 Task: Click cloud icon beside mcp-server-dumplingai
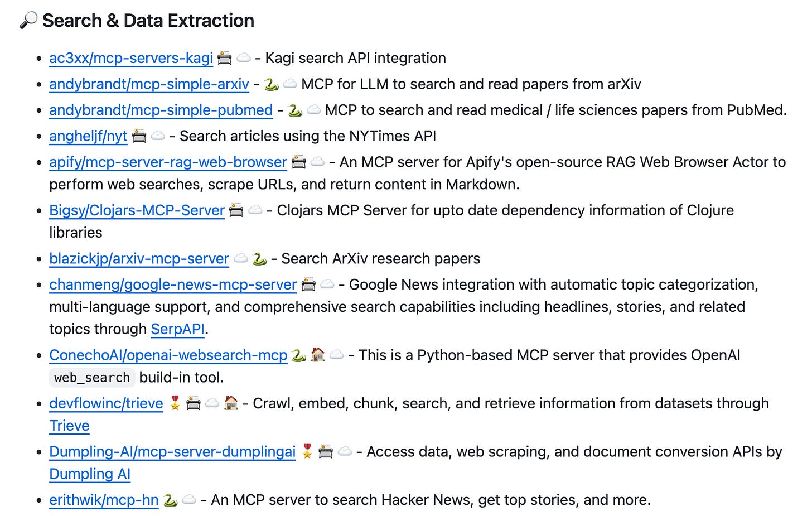tap(345, 451)
